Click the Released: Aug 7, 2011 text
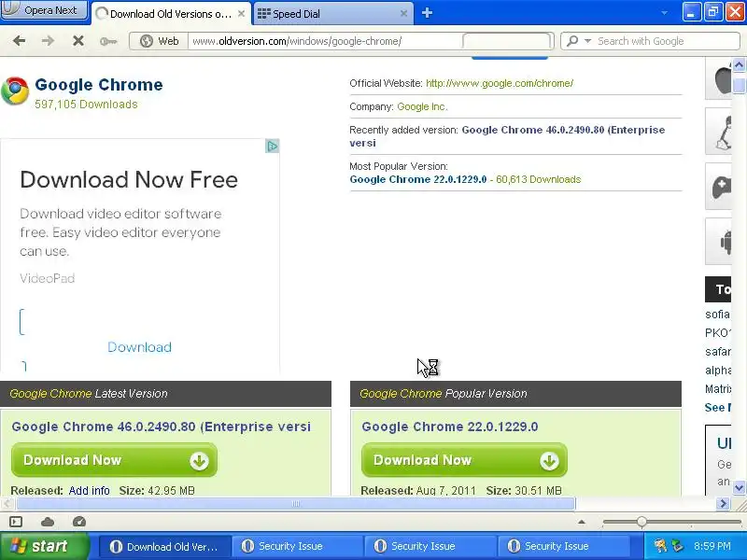 click(418, 491)
